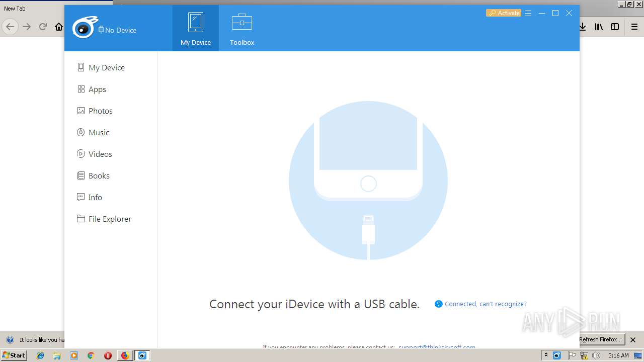This screenshot has width=644, height=362.
Task: Restore down the Firefox window
Action: [629, 4]
